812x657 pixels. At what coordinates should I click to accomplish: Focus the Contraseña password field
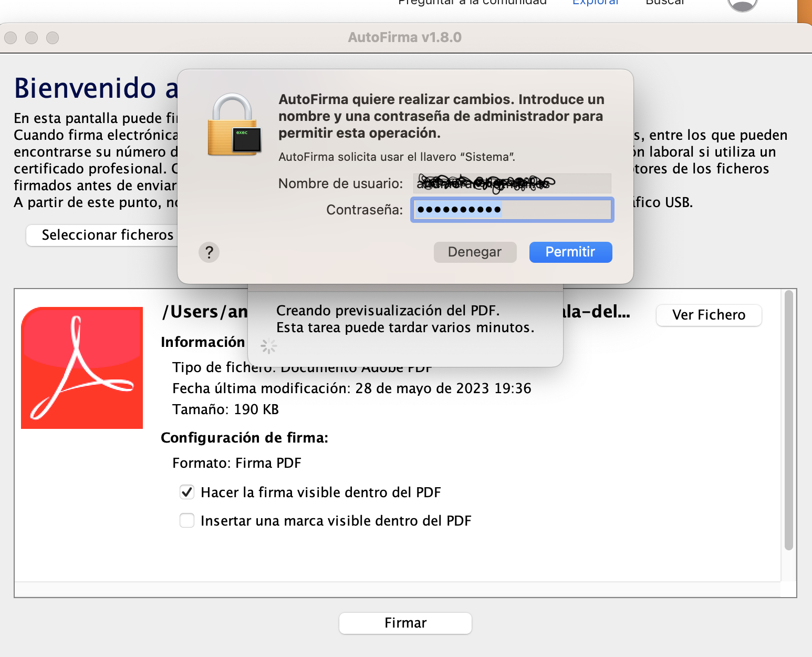[512, 210]
